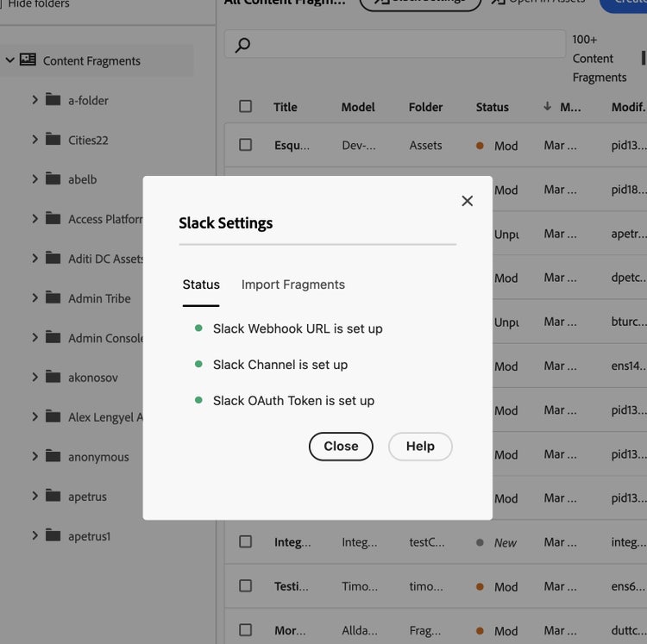Select the checkbox for the Integ... row
Viewport: 647px width, 644px height.
point(246,541)
